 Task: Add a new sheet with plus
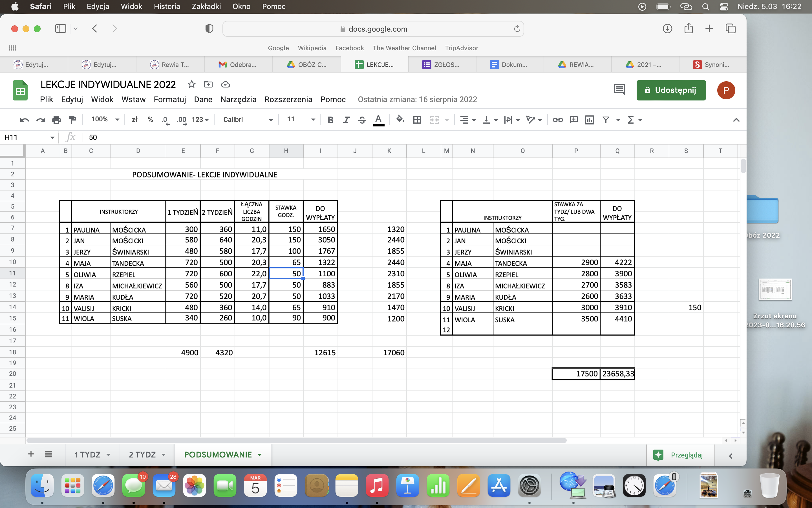(x=31, y=454)
